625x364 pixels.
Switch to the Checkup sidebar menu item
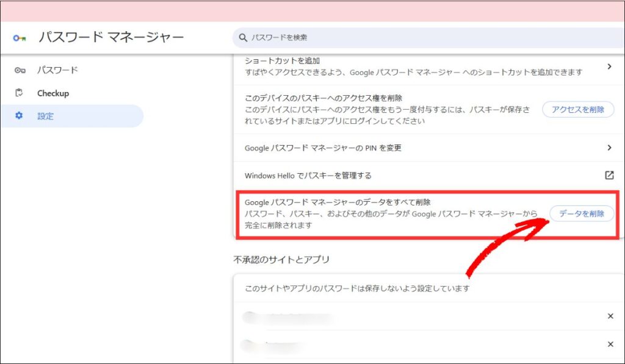(x=53, y=93)
